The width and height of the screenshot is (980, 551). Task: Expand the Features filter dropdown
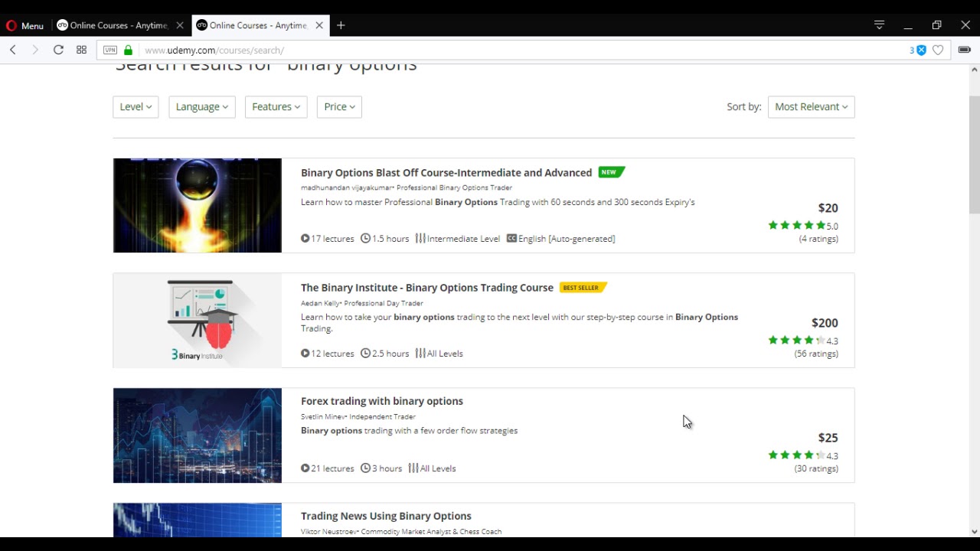(x=276, y=106)
